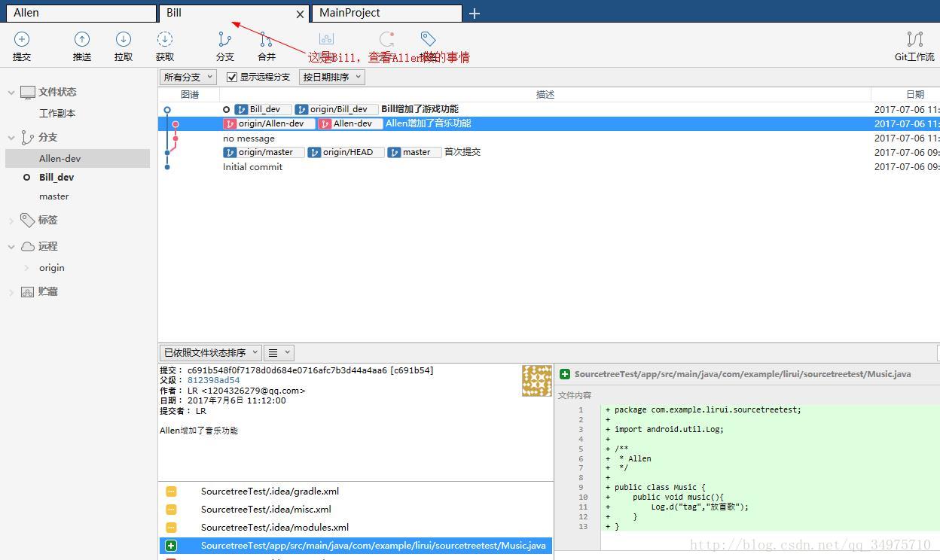Collapse the 分支 sidebar section
This screenshot has width=940, height=560.
tap(11, 138)
